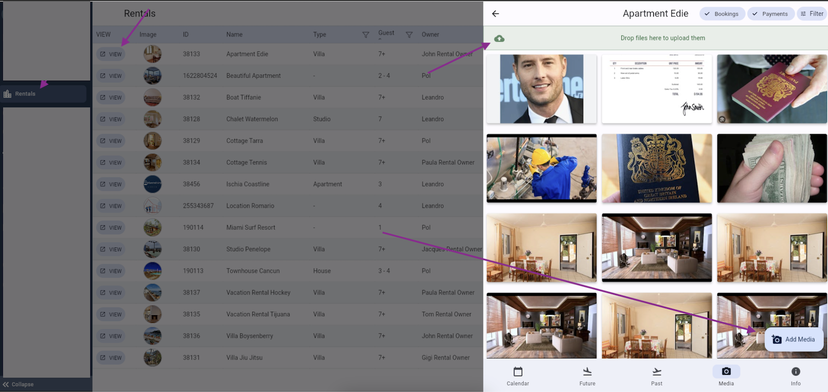Click the Add Media button
Screen dimensions: 828x392
(794, 339)
